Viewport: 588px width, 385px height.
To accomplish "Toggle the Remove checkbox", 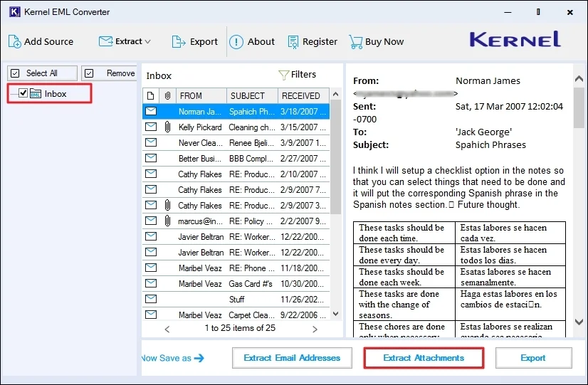I will click(90, 73).
